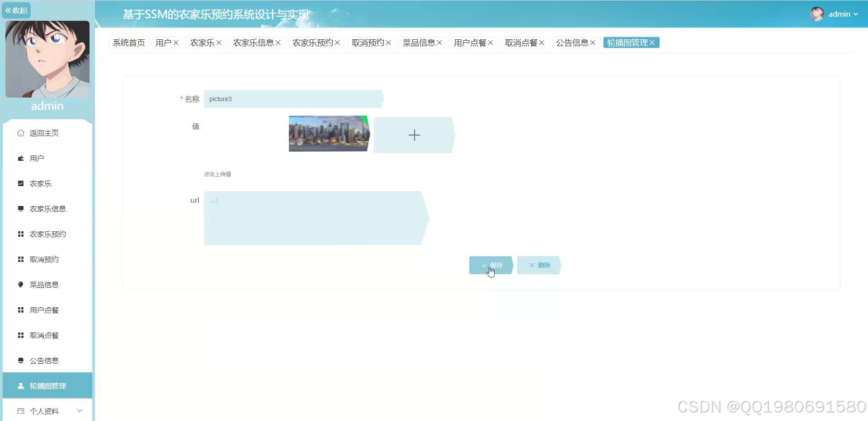Close the 农家乐预约 tab

click(x=337, y=42)
